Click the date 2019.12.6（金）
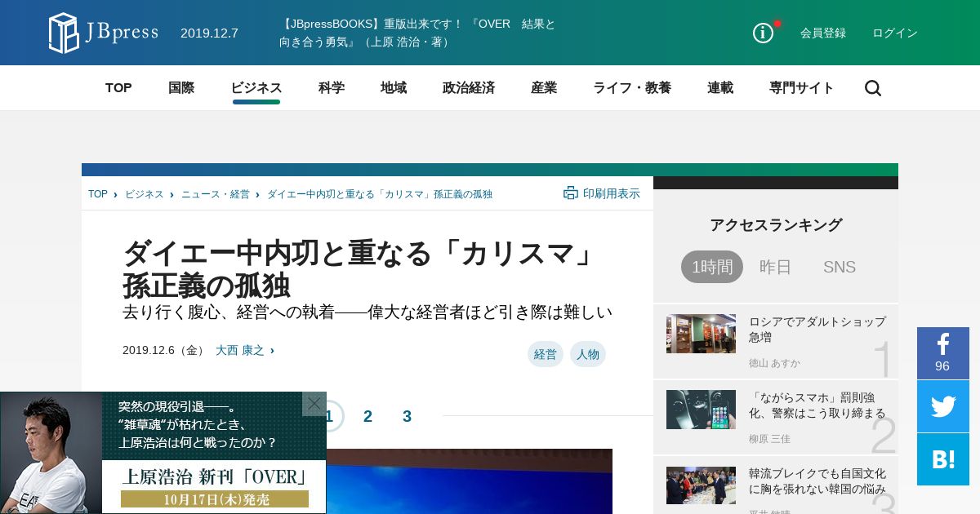 pos(165,350)
